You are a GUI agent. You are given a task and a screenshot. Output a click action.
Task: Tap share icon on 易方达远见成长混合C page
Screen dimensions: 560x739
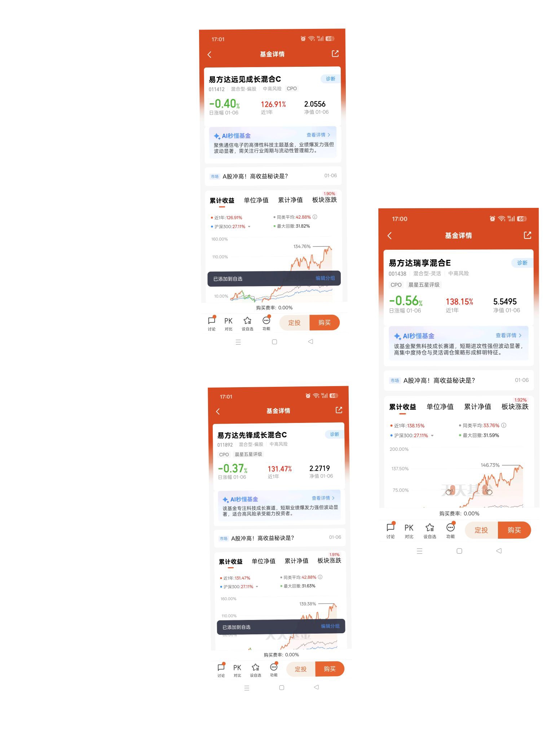pos(335,54)
